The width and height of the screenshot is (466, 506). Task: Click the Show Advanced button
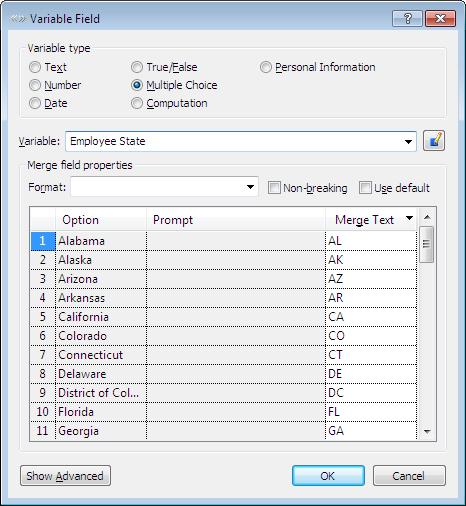pyautogui.click(x=65, y=476)
